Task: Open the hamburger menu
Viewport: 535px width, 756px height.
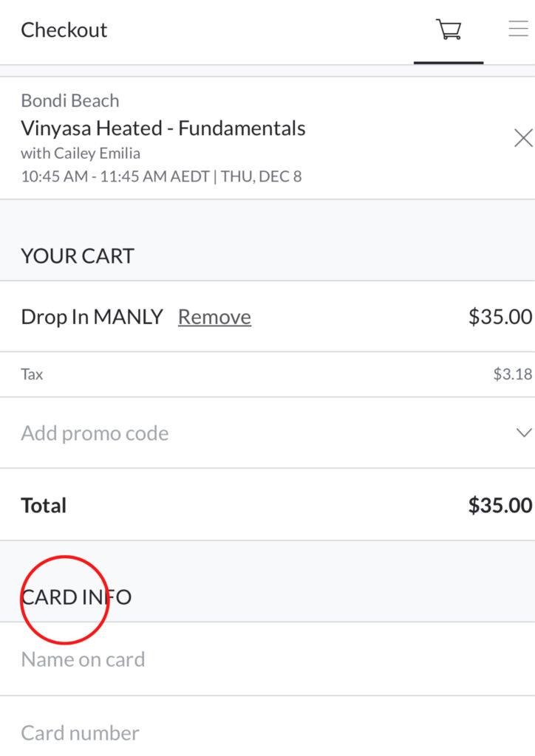Action: 518,30
